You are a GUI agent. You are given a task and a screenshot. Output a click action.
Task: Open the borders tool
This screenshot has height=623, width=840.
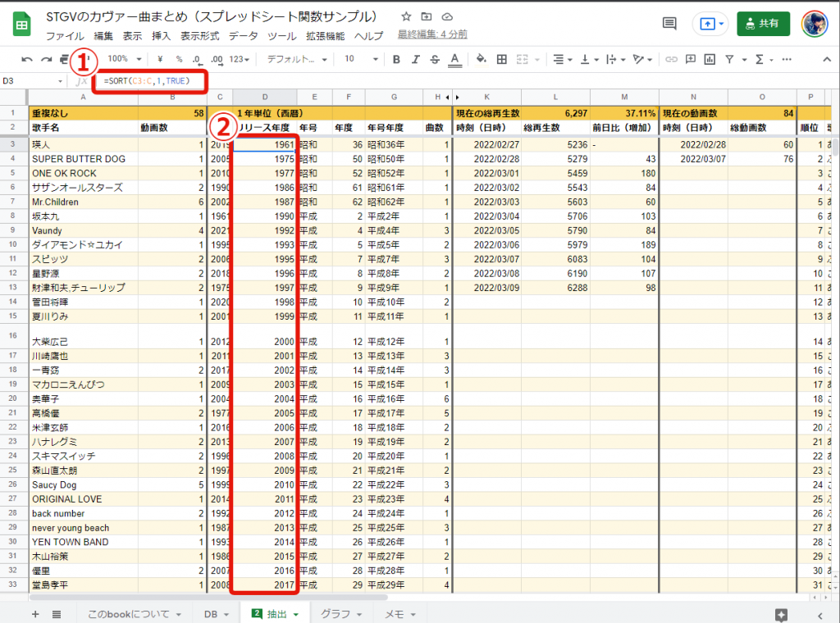(501, 59)
